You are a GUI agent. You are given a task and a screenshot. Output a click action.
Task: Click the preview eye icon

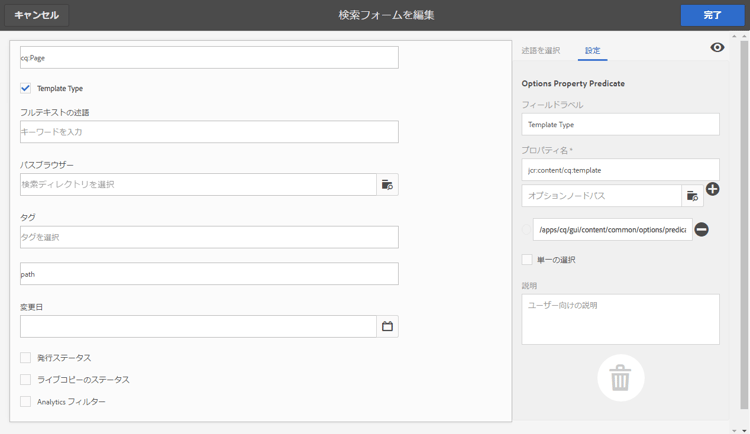pos(717,48)
